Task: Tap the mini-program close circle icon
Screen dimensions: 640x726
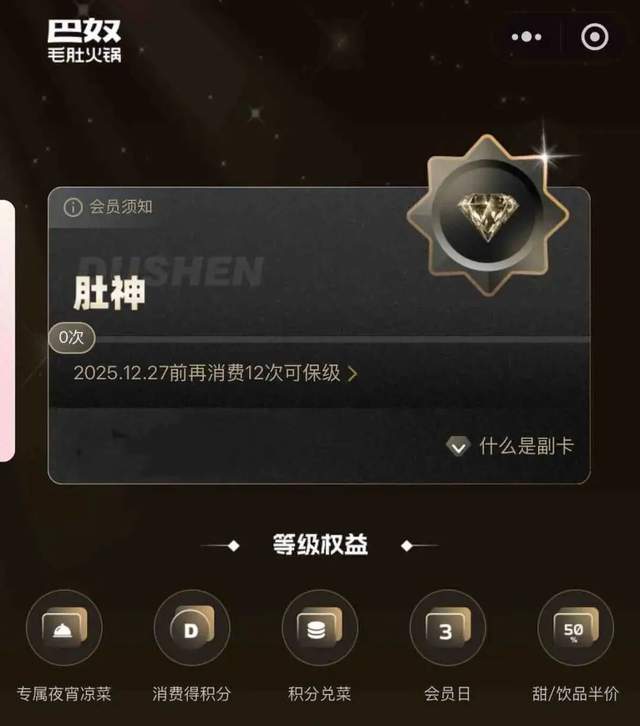Action: tap(595, 37)
